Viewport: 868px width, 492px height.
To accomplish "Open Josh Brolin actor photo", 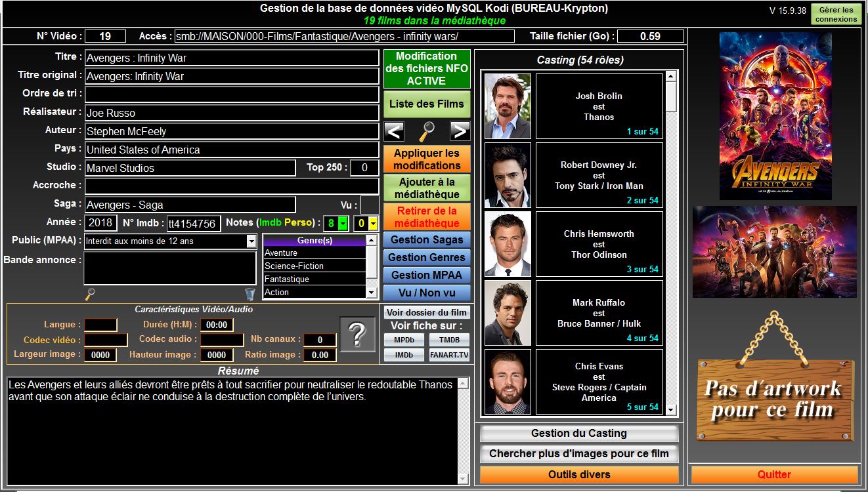I will 508,106.
